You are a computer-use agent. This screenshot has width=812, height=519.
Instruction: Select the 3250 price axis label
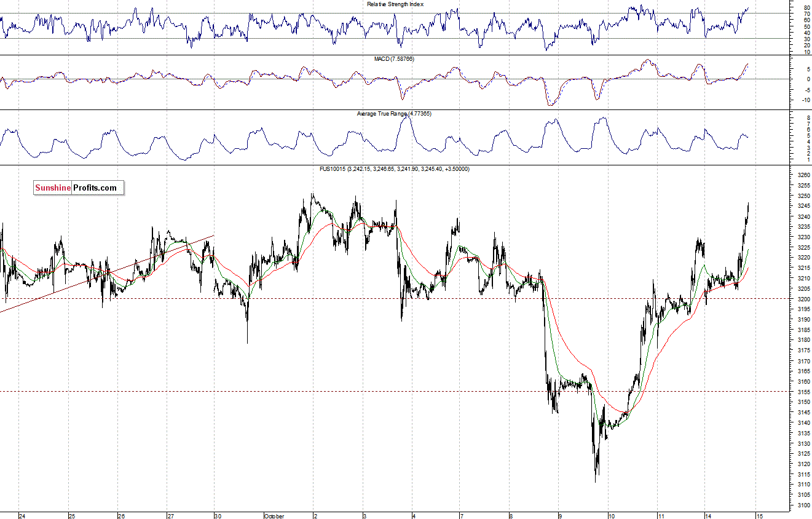pos(803,196)
